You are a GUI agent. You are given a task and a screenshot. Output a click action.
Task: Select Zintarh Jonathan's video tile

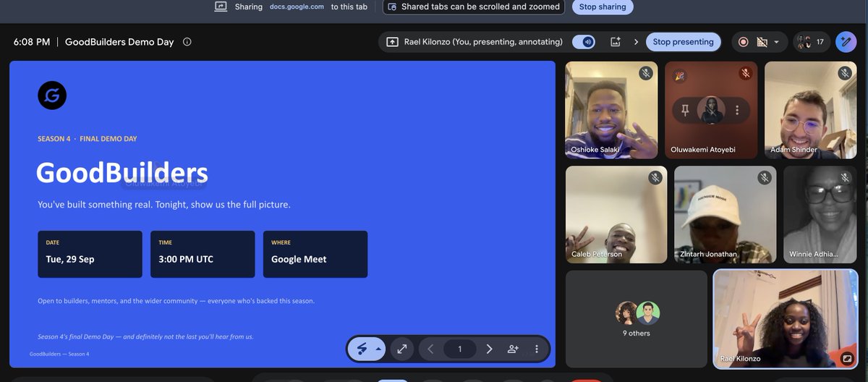(x=725, y=214)
